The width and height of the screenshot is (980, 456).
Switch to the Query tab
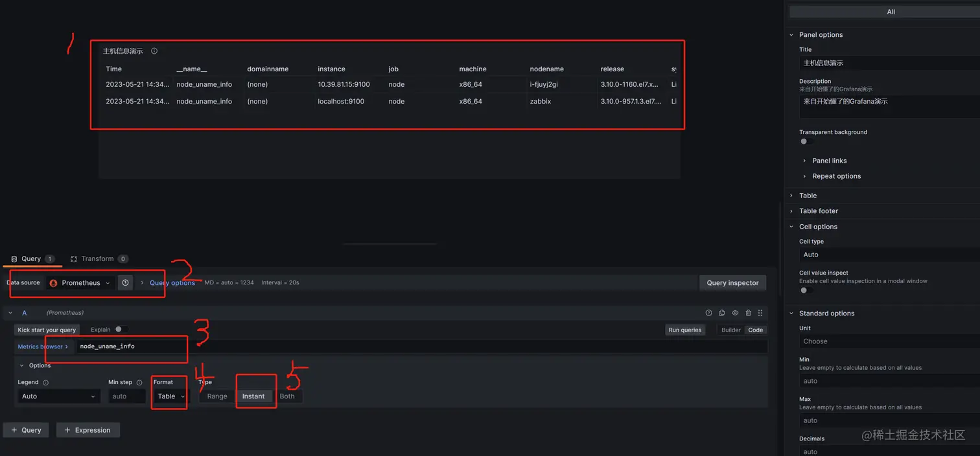[32, 259]
